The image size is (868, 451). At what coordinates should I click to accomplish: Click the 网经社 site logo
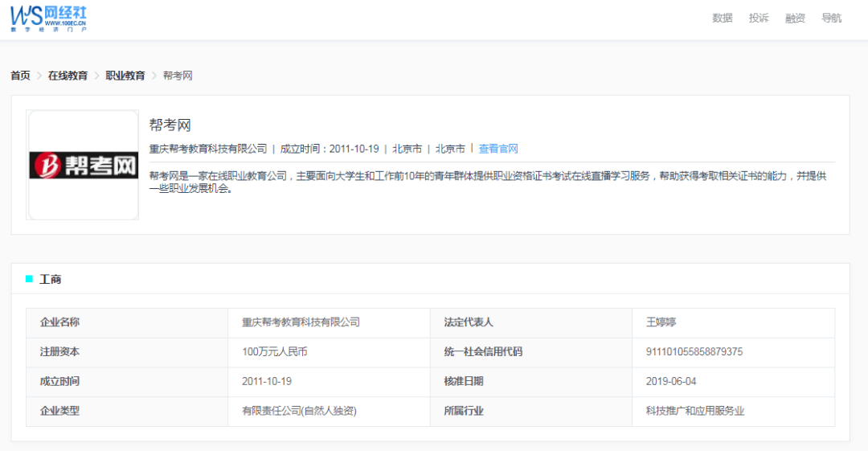[49, 18]
